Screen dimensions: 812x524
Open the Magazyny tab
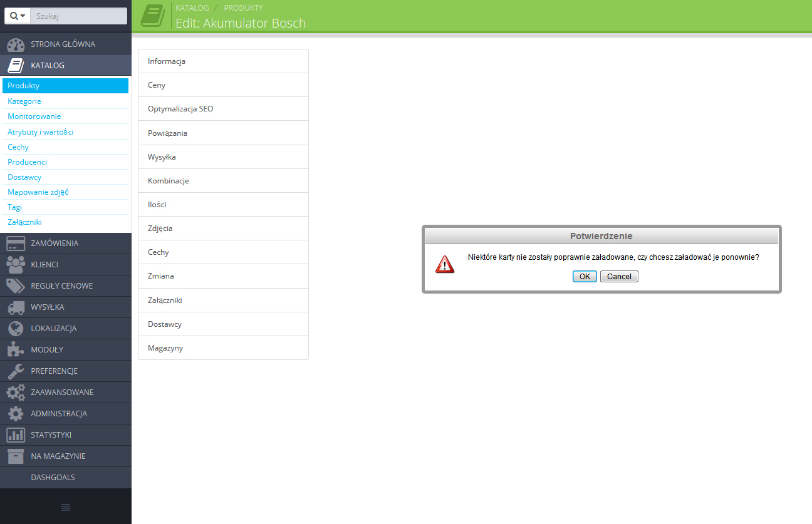[223, 348]
